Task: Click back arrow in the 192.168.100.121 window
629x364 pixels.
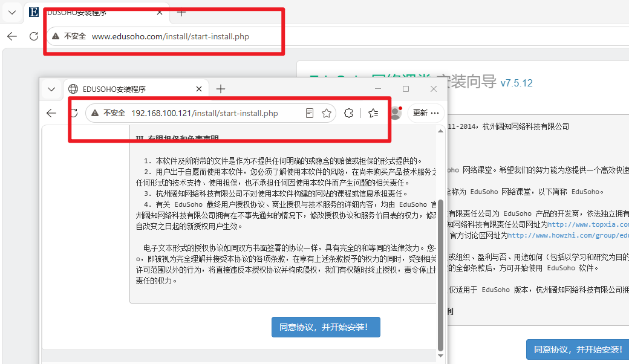Action: point(51,114)
